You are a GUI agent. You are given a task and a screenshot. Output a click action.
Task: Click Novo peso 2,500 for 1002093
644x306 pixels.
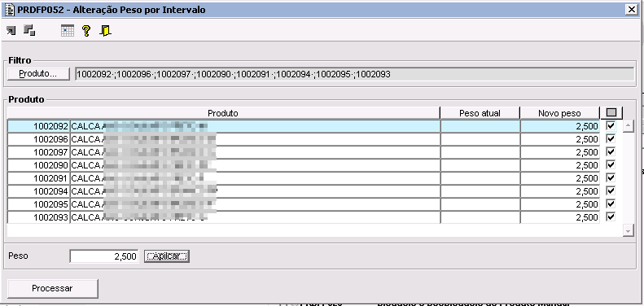click(x=560, y=217)
